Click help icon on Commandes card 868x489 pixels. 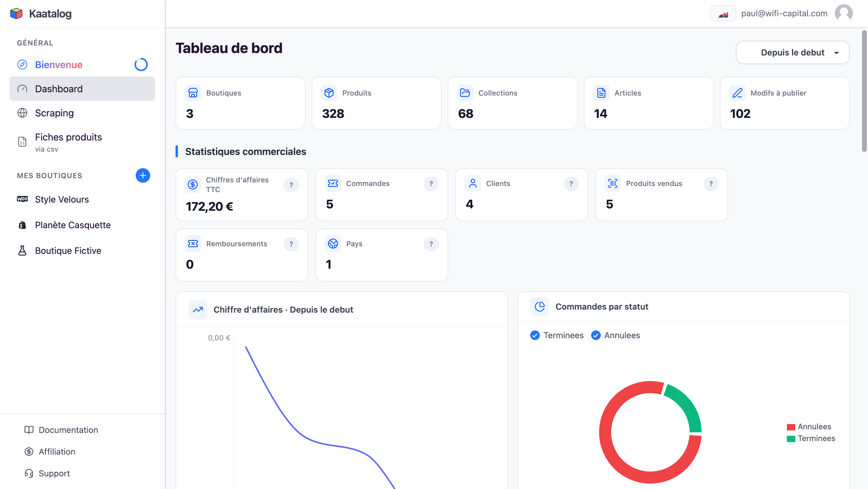click(x=431, y=184)
